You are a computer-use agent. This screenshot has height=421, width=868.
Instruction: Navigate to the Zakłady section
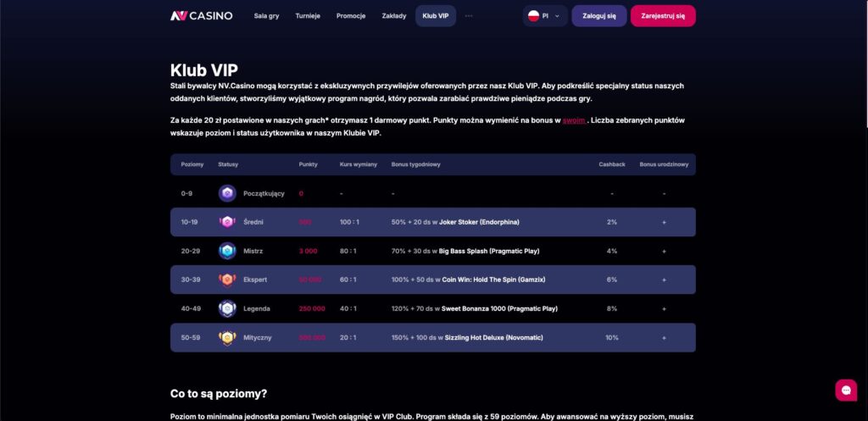(x=394, y=16)
